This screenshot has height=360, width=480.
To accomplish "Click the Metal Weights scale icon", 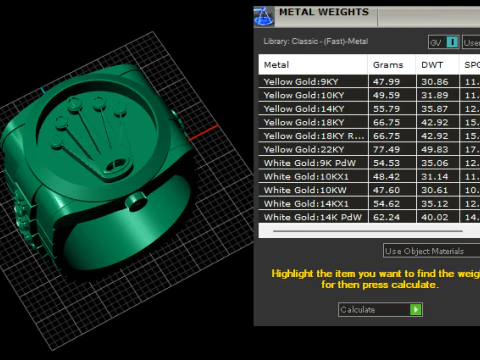I will click(264, 16).
